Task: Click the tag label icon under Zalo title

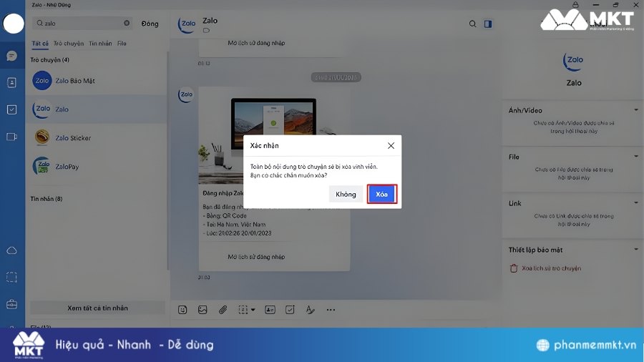Action: point(206,31)
